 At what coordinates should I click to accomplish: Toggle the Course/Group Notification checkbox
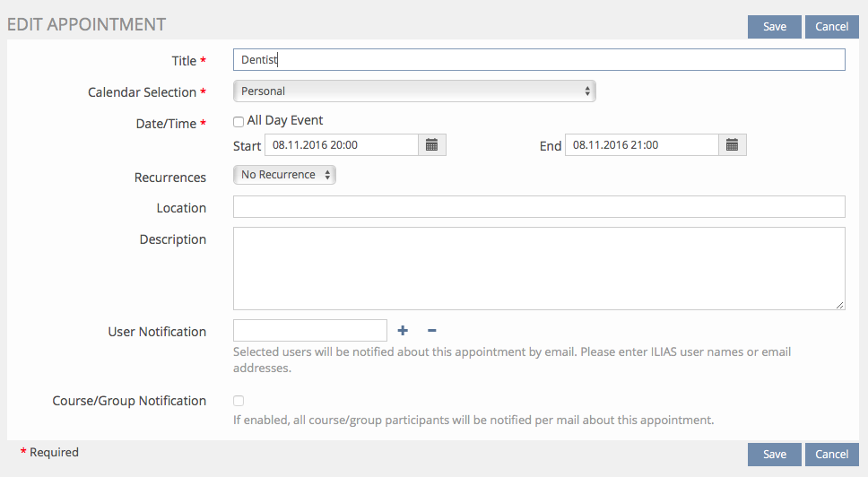pos(239,401)
